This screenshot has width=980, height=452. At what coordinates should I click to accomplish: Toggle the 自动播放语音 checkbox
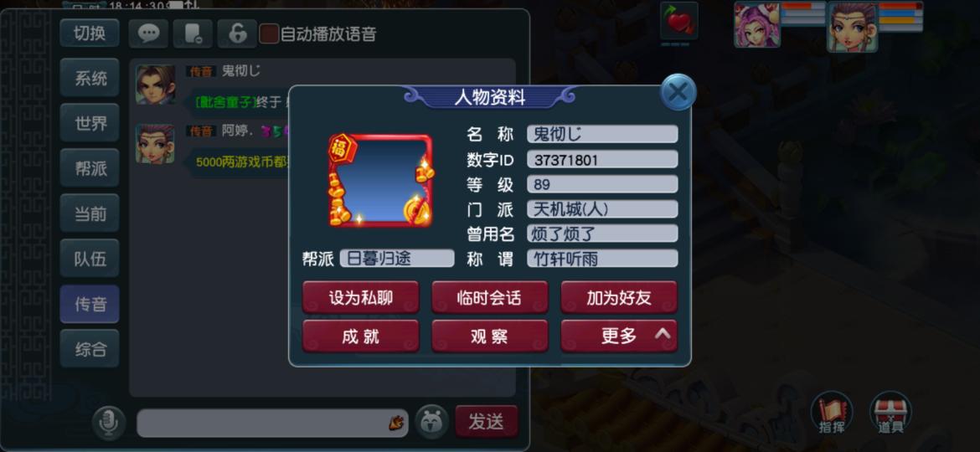click(x=269, y=33)
